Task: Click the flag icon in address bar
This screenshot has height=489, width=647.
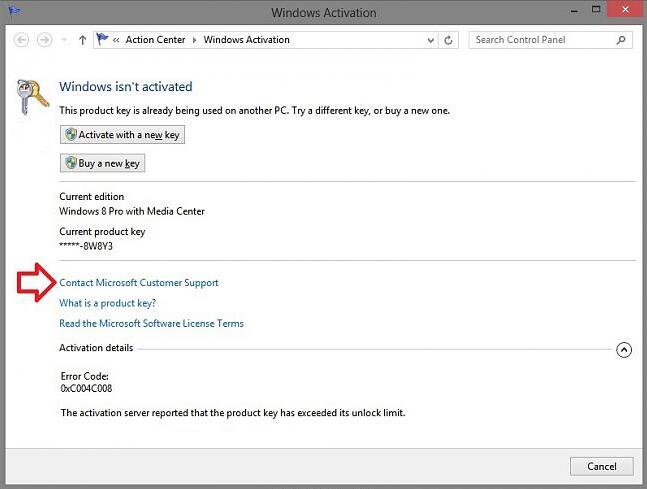Action: [102, 40]
